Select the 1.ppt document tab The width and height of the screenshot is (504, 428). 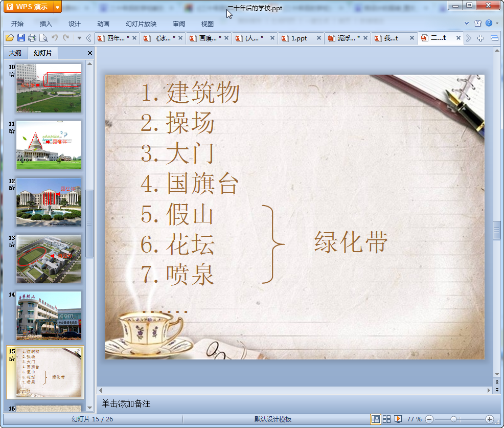[x=299, y=38]
